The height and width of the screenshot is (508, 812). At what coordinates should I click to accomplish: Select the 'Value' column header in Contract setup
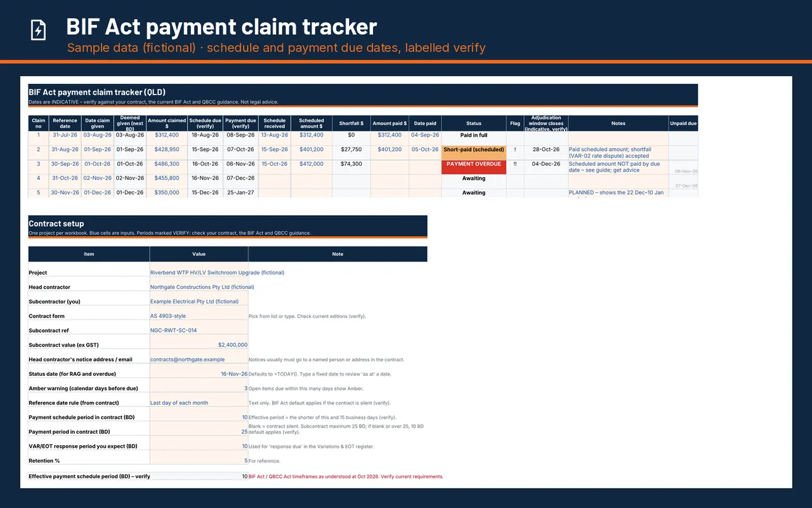(199, 254)
